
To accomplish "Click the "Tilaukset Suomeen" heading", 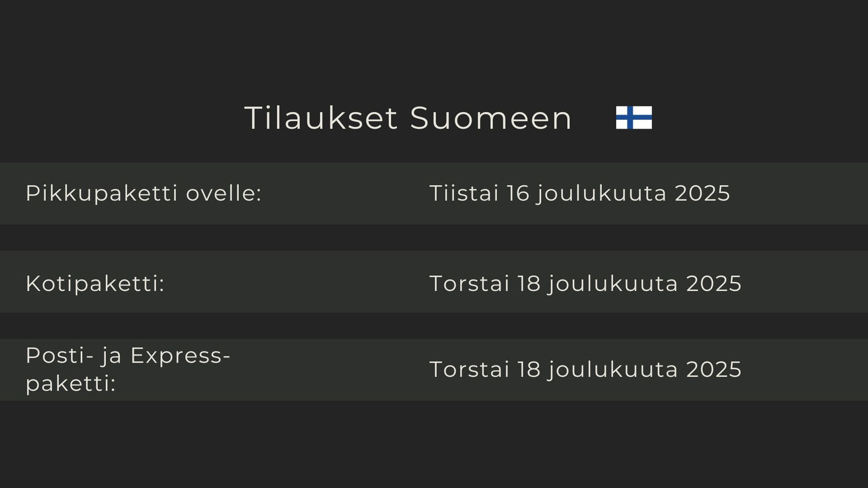I will pyautogui.click(x=408, y=118).
